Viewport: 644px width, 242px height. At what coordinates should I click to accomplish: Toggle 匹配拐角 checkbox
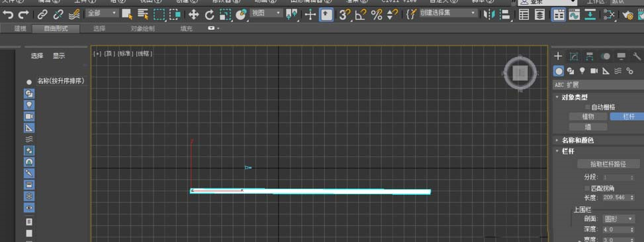[587, 188]
